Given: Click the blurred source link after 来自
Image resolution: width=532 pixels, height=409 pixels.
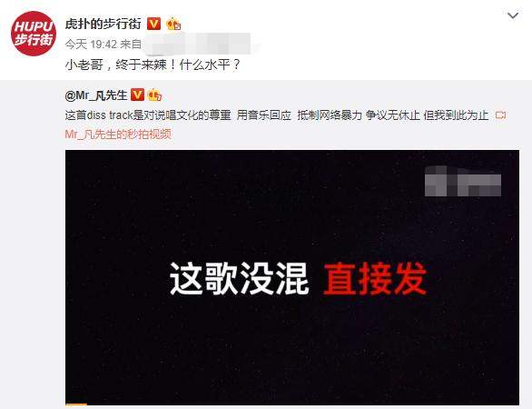Looking at the screenshot, I should [x=198, y=44].
